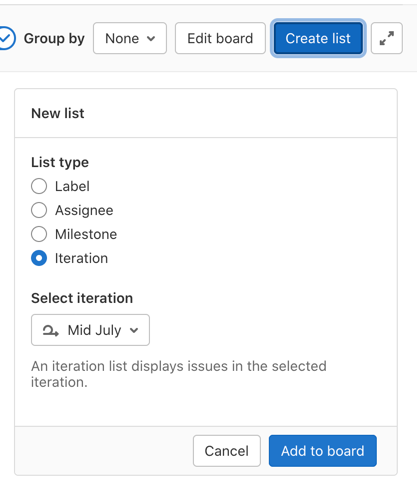The image size is (417, 490).
Task: Select the Label list type
Action: click(39, 186)
